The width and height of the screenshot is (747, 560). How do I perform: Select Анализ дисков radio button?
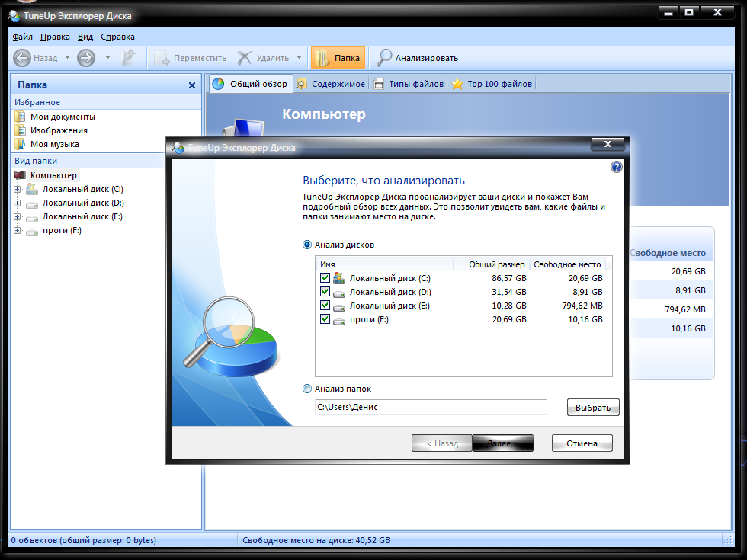pyautogui.click(x=307, y=245)
